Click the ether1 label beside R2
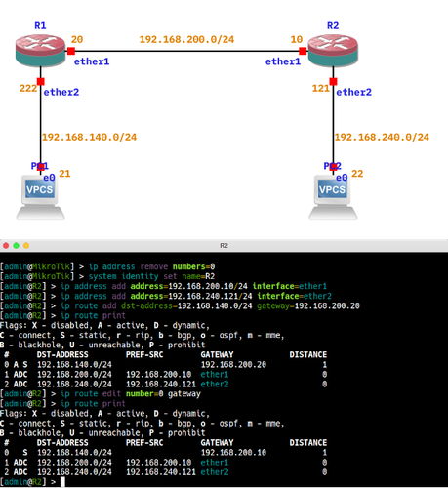 283,61
